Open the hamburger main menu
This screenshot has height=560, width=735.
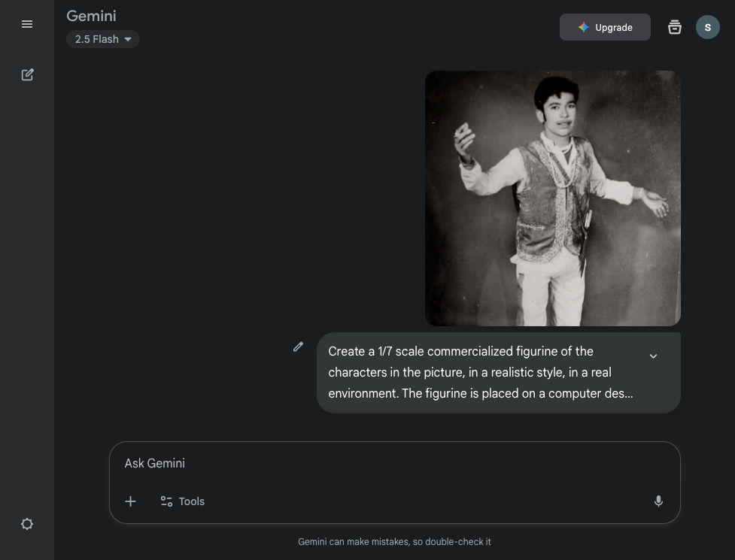point(27,24)
